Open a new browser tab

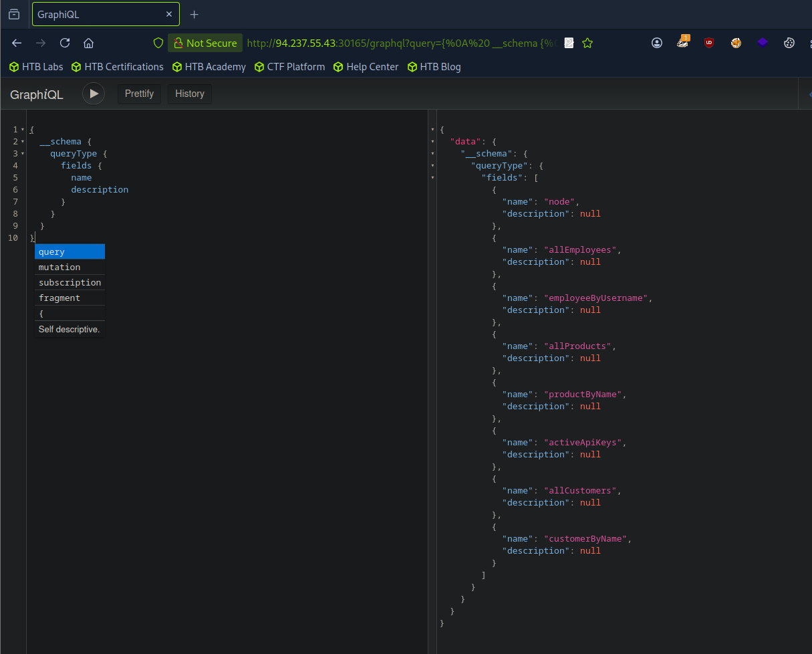[194, 15]
